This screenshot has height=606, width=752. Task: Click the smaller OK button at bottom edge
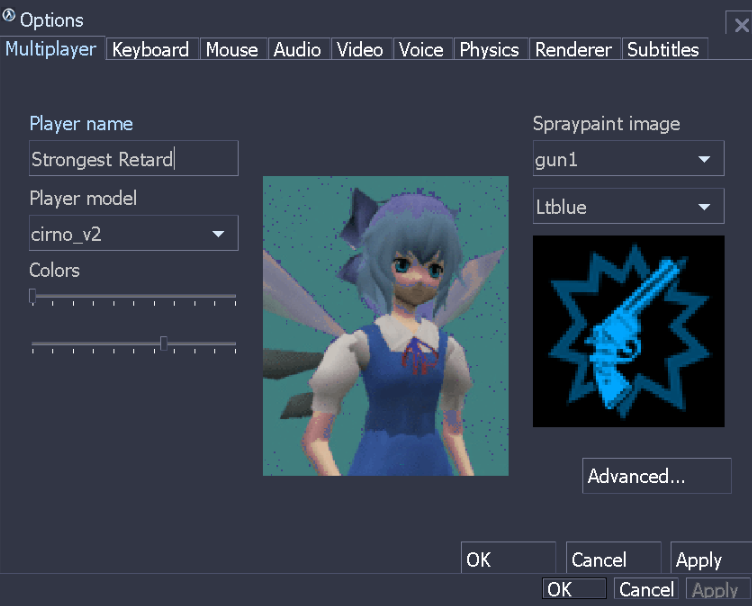(x=575, y=589)
